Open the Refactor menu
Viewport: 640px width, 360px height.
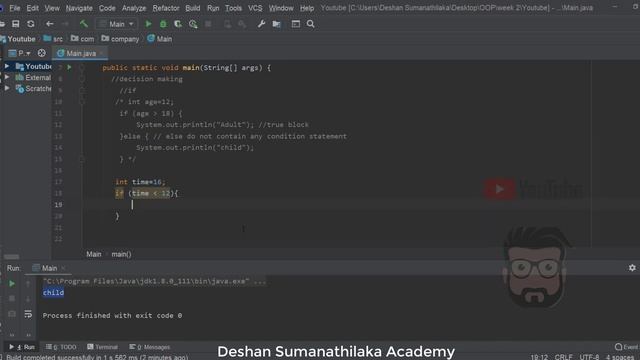[166, 8]
